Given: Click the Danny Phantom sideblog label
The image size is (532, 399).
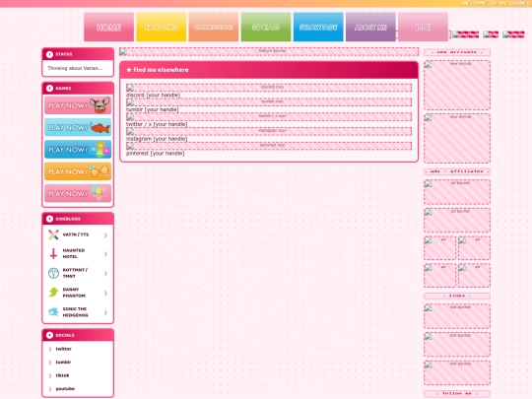Looking at the screenshot, I should [74, 293].
